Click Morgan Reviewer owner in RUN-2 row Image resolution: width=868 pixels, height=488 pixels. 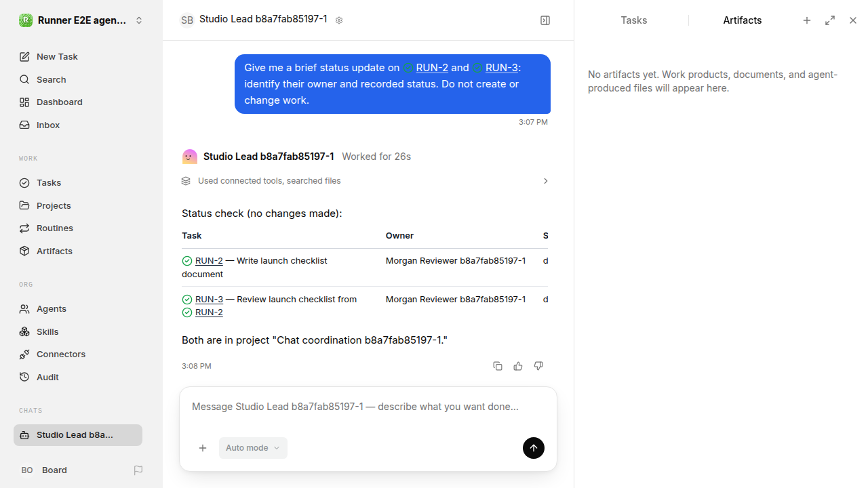coord(456,261)
